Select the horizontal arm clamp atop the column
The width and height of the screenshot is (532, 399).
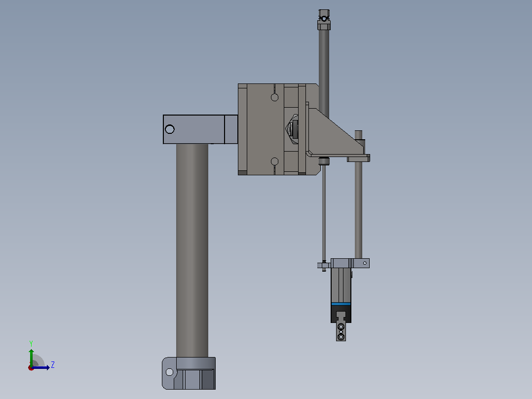(200, 129)
